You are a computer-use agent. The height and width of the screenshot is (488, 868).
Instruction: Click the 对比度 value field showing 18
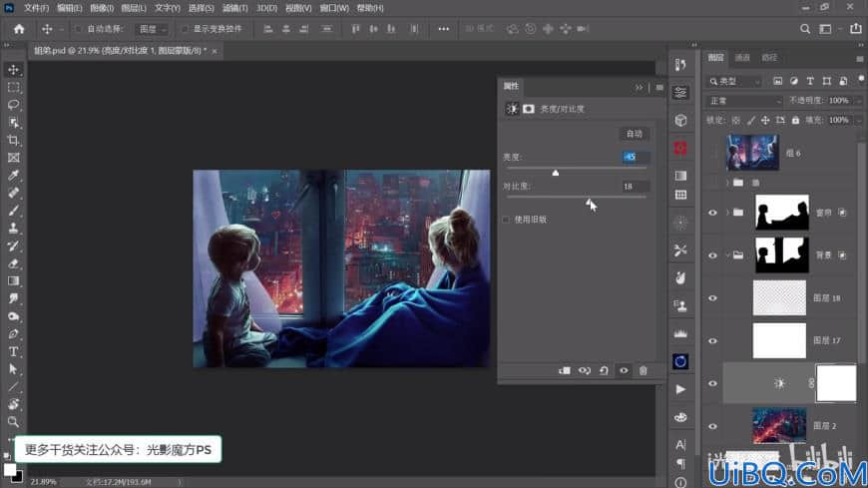[x=635, y=186]
